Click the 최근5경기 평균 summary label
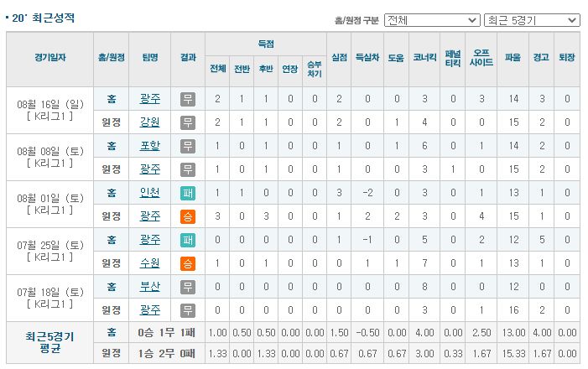 [x=49, y=342]
